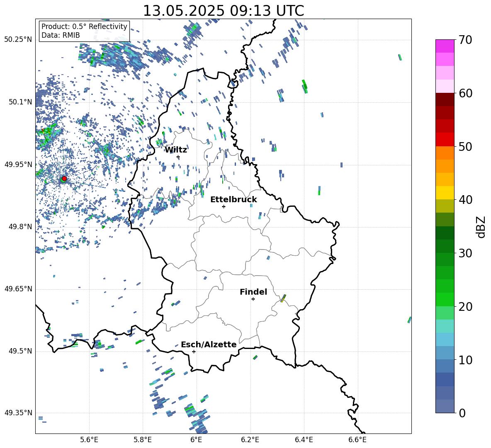
Task: Click the 49.8°N latitude label
Action: (x=20, y=227)
